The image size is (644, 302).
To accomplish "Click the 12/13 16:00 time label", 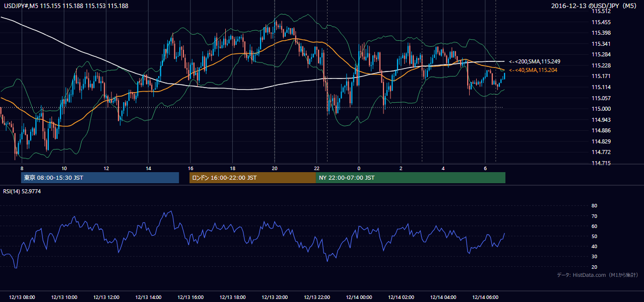I will pos(190,297).
